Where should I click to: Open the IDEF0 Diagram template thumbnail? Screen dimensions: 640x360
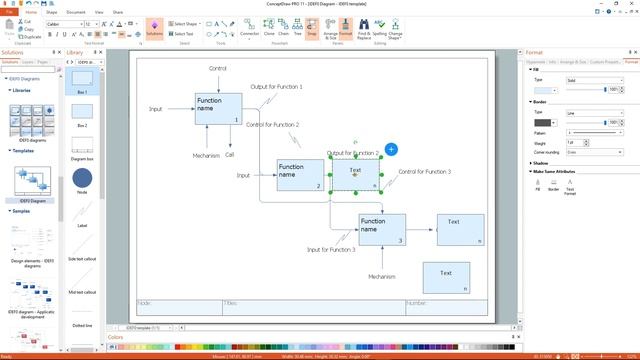click(32, 181)
